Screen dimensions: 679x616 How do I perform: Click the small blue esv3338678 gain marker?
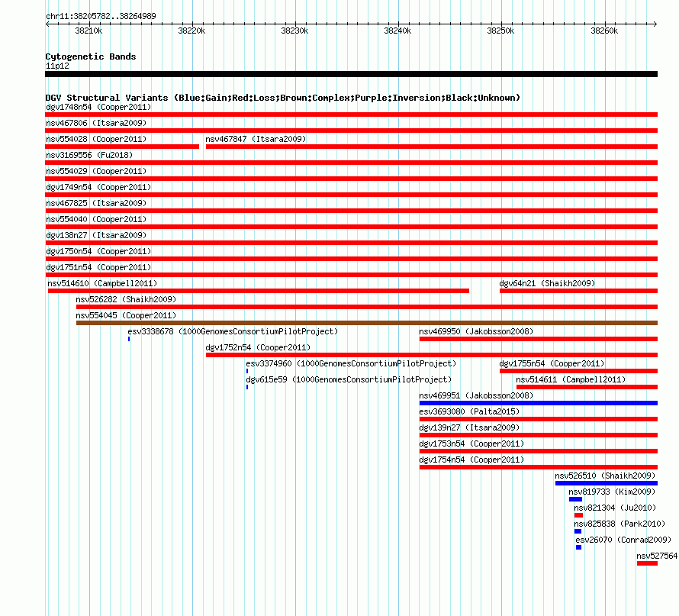[x=129, y=339]
